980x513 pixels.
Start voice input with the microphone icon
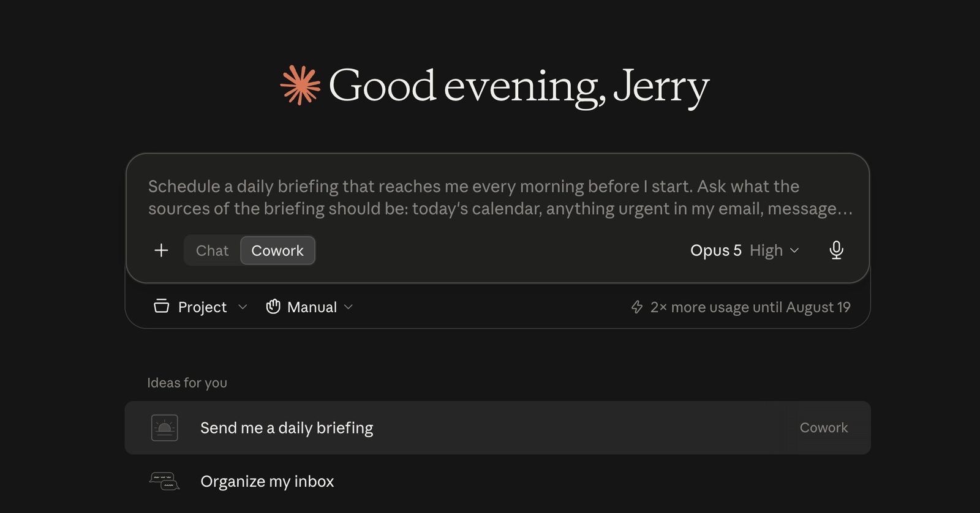coord(836,250)
